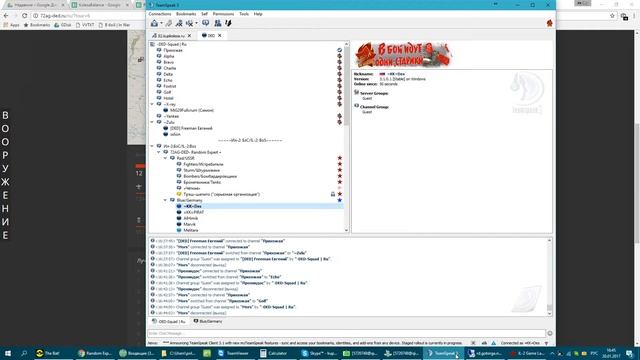The width and height of the screenshot is (640, 360).
Task: Open the Permissions menu
Action: (223, 14)
